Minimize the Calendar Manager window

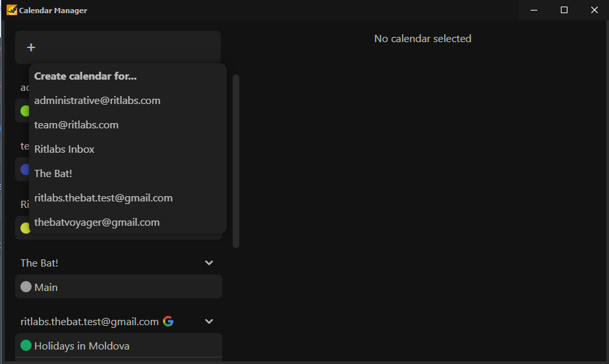coord(534,10)
